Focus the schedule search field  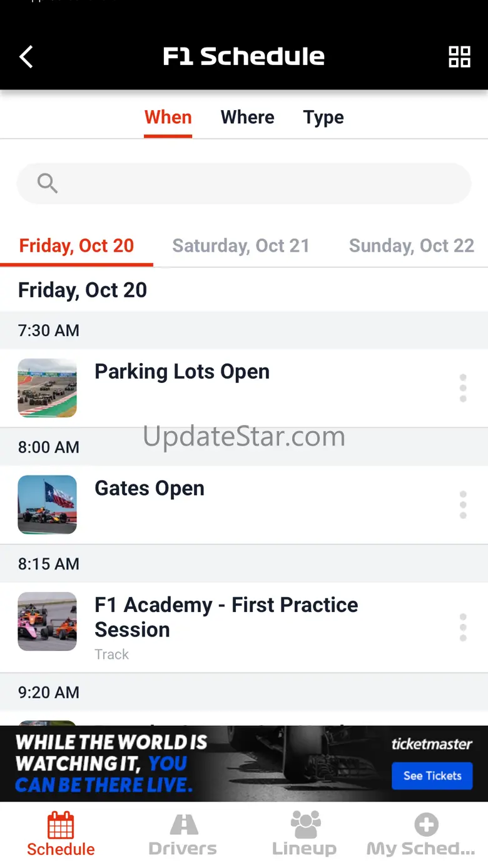click(x=244, y=183)
